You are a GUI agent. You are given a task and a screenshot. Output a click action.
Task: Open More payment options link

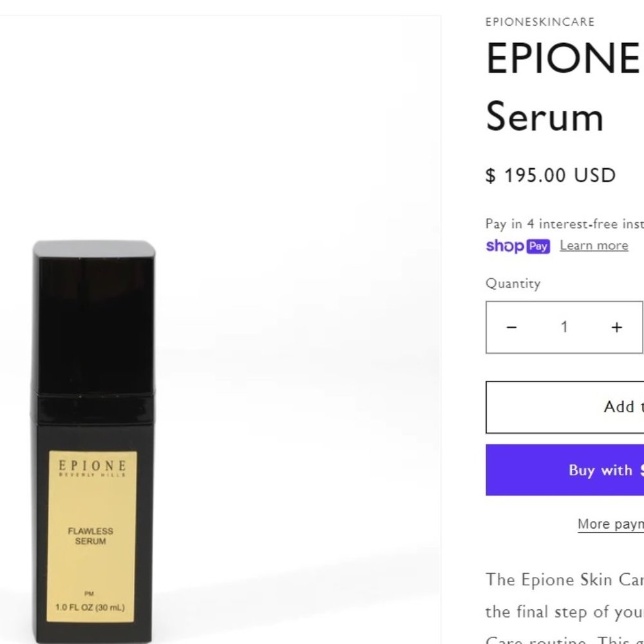tap(611, 524)
